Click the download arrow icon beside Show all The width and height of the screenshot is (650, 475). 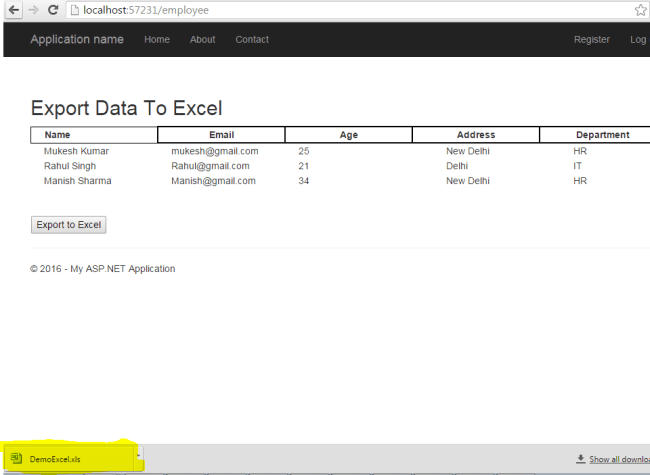click(x=580, y=459)
